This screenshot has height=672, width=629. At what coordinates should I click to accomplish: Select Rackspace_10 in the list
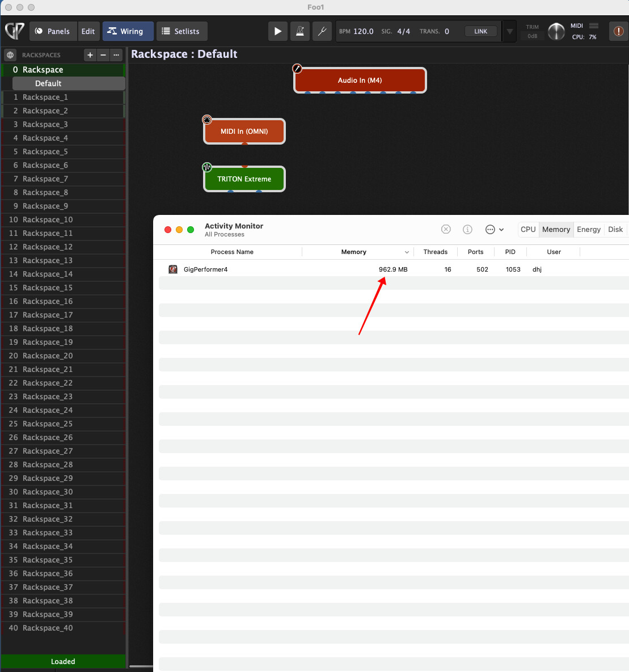click(x=64, y=220)
